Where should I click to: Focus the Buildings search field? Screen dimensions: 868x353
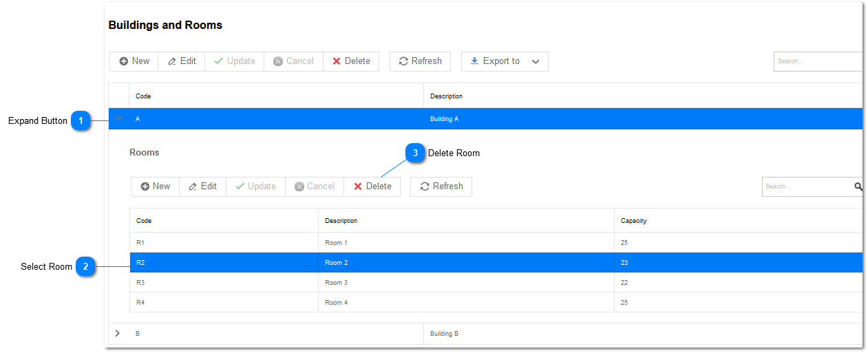click(817, 61)
